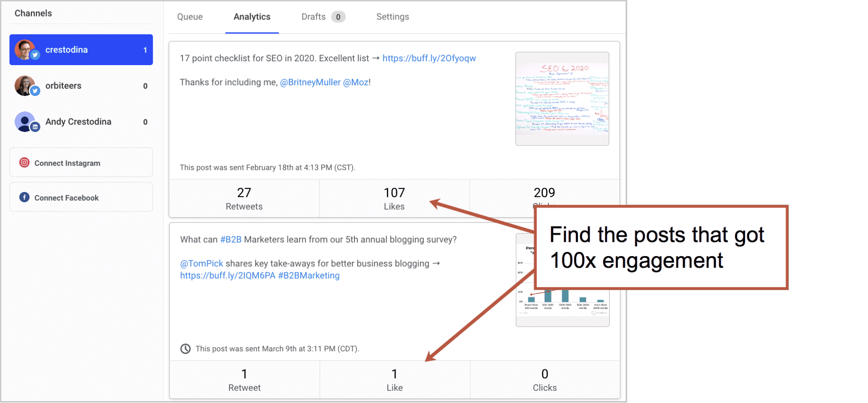Click Connect Instagram button
Viewport: 868px width, 403px height.
[x=81, y=162]
